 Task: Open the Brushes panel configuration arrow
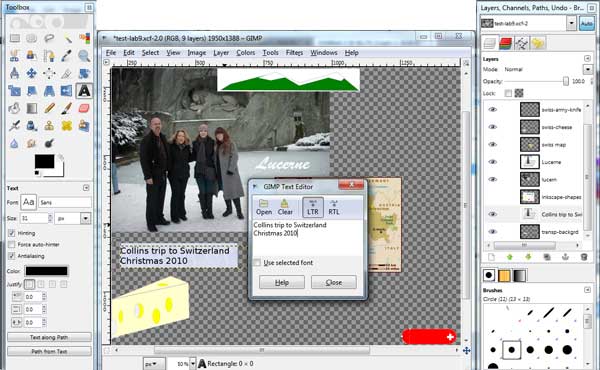587,290
